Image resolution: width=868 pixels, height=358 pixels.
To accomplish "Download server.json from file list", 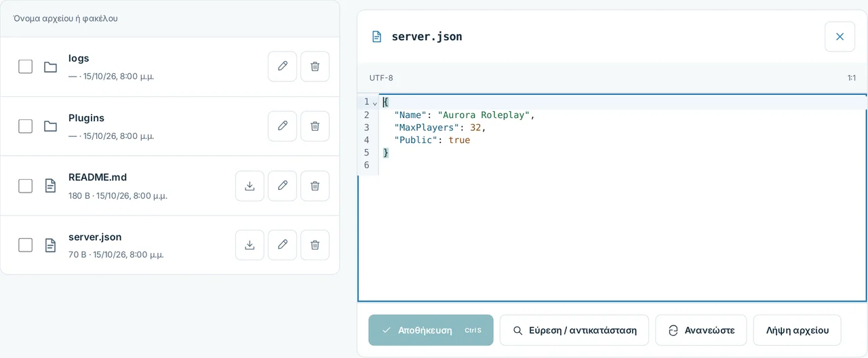I will [x=250, y=245].
